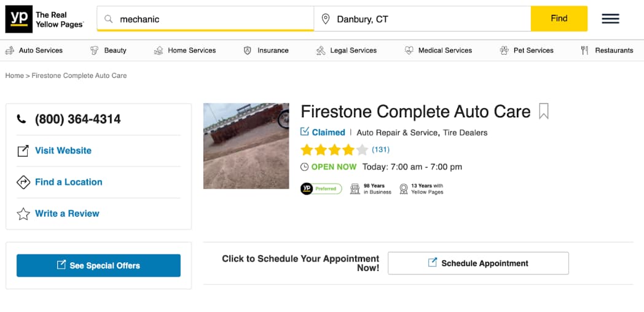Open the Write a Review link
This screenshot has height=312, width=644.
(x=68, y=214)
